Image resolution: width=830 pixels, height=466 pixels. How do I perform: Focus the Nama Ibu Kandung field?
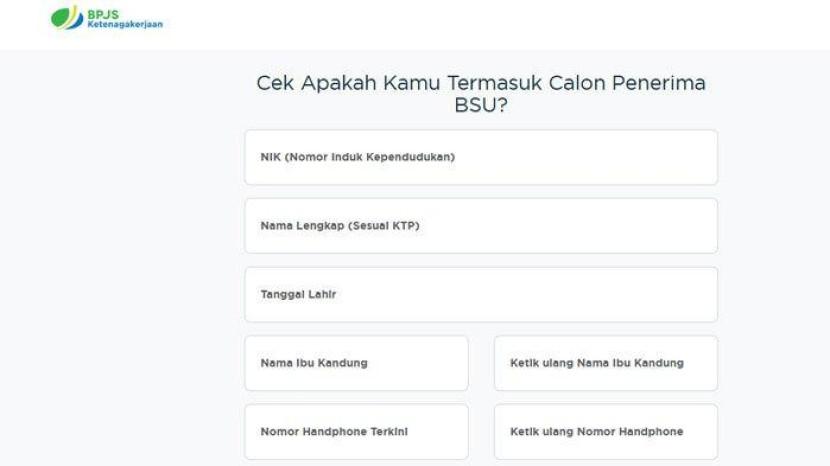click(356, 363)
